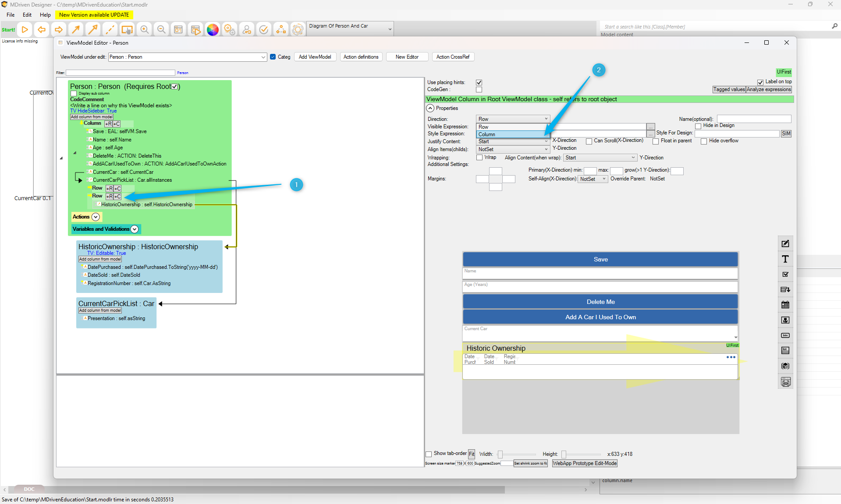Toggle the 'Use placing hints' checkbox

point(479,82)
